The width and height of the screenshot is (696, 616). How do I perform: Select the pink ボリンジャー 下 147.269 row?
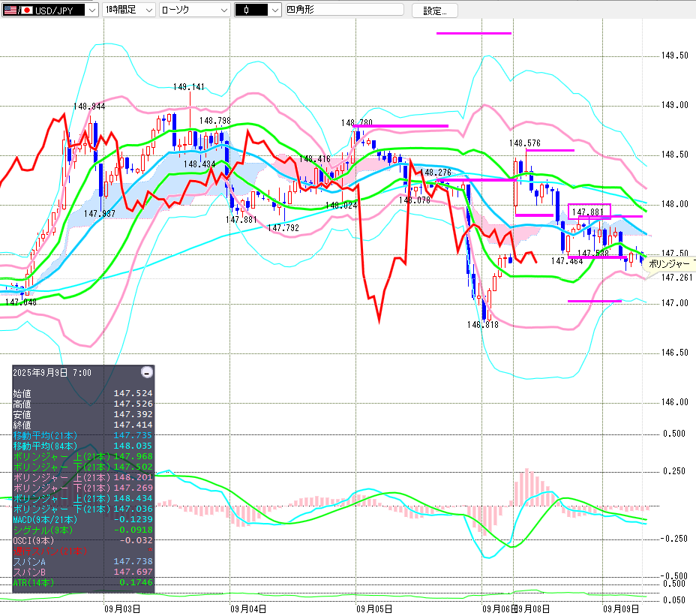(x=83, y=488)
